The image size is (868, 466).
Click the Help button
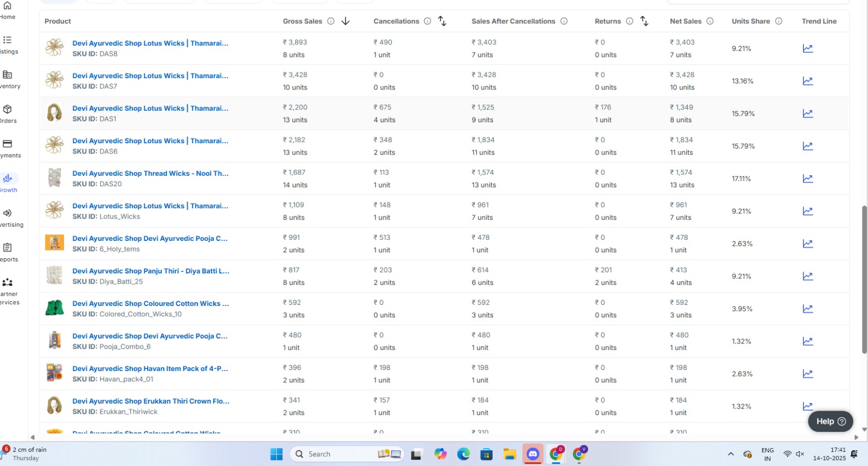click(x=830, y=422)
